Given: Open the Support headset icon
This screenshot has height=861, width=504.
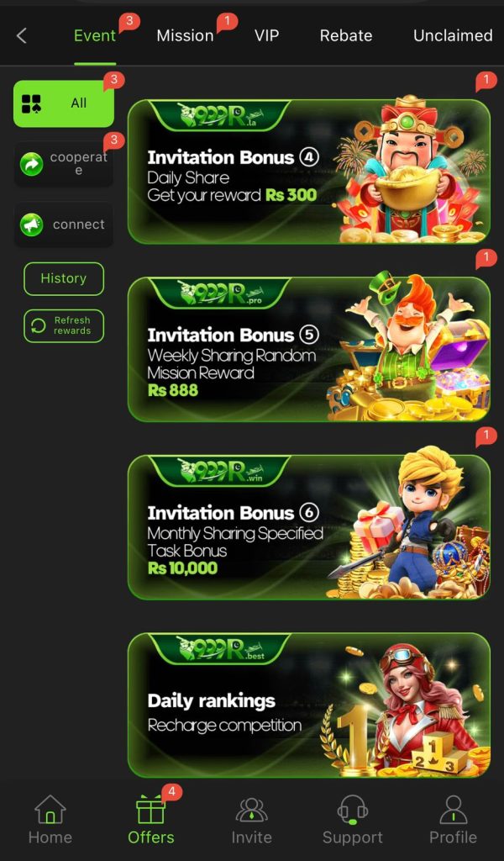Looking at the screenshot, I should tap(353, 811).
